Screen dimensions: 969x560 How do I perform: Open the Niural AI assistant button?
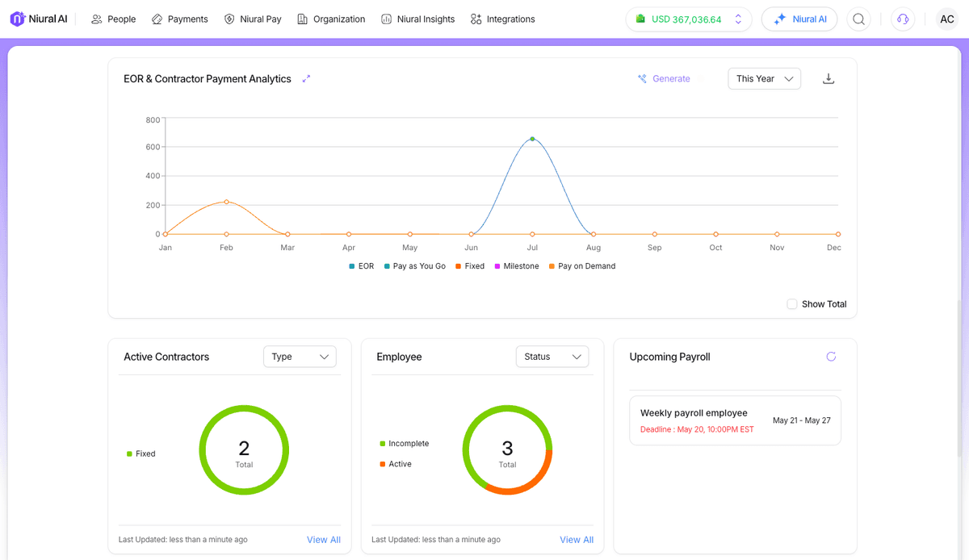point(799,19)
